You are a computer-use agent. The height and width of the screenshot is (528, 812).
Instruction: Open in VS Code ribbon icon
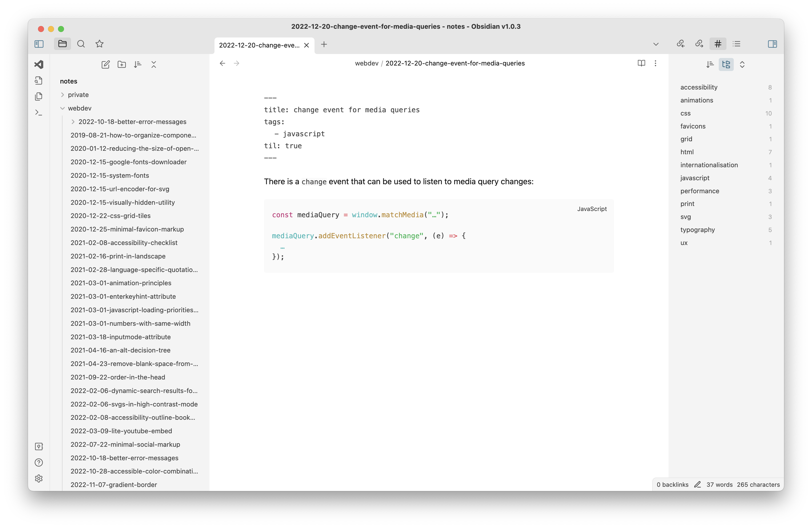[39, 64]
